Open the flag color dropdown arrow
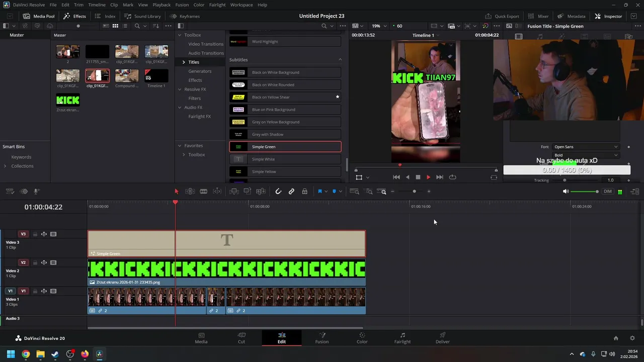 (x=326, y=192)
